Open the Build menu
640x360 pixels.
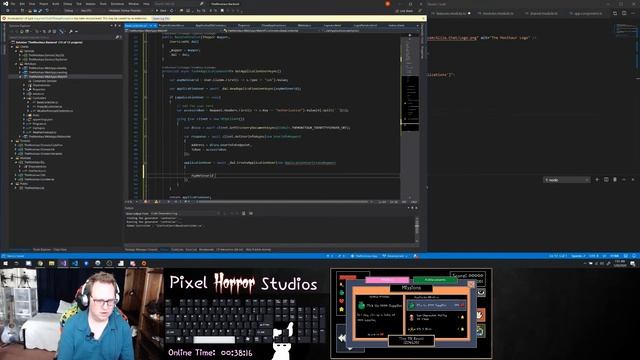point(56,4)
